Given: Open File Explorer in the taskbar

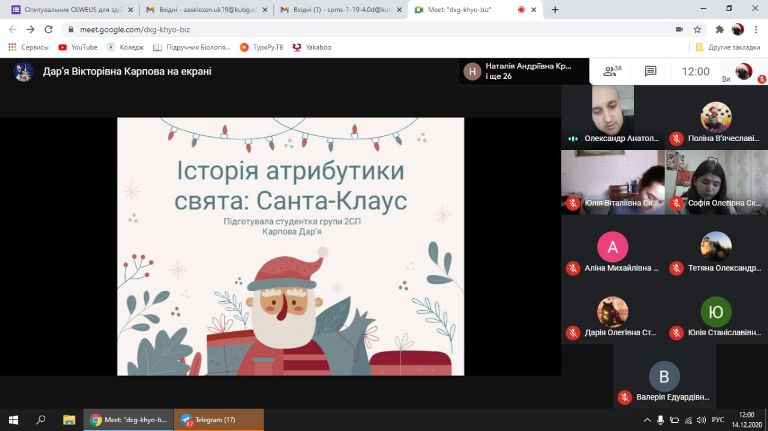Looking at the screenshot, I should (69, 420).
